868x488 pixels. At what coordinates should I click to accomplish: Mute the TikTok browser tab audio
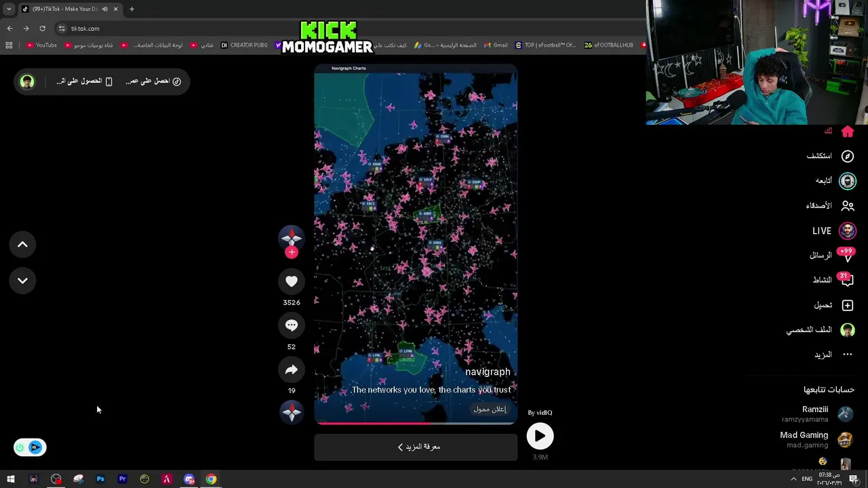point(104,9)
